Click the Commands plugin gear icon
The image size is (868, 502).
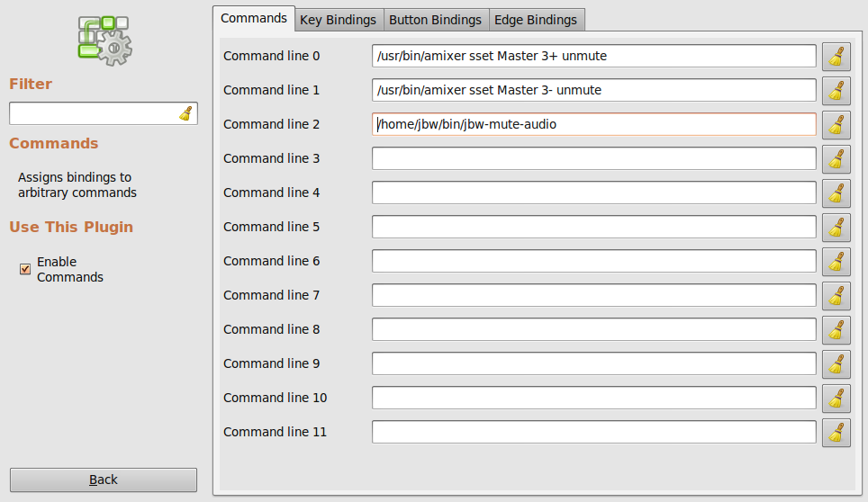point(104,40)
